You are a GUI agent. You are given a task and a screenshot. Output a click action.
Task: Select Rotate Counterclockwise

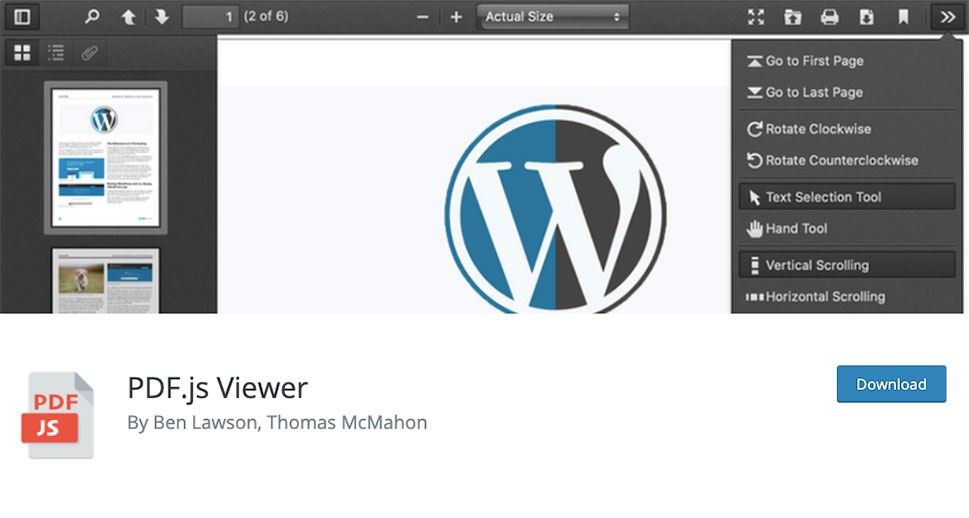point(847,161)
